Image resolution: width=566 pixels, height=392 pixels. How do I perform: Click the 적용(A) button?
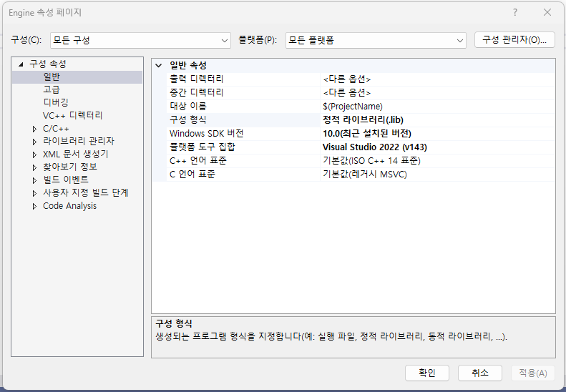point(533,373)
